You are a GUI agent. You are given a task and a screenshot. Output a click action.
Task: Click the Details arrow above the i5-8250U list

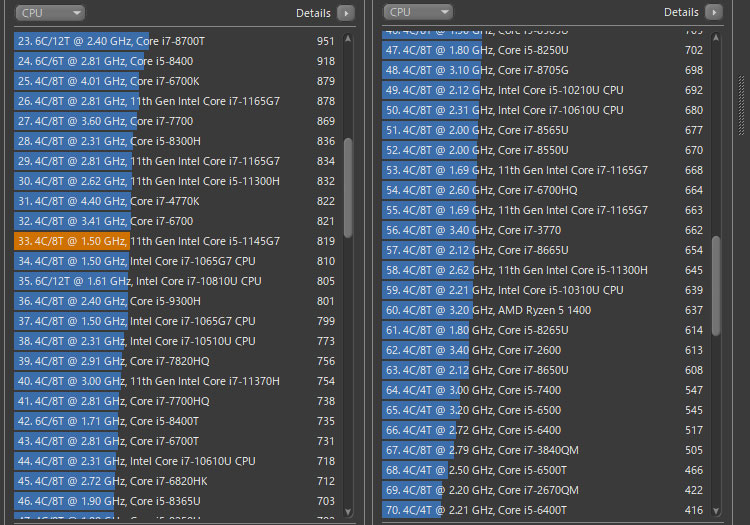(x=714, y=12)
